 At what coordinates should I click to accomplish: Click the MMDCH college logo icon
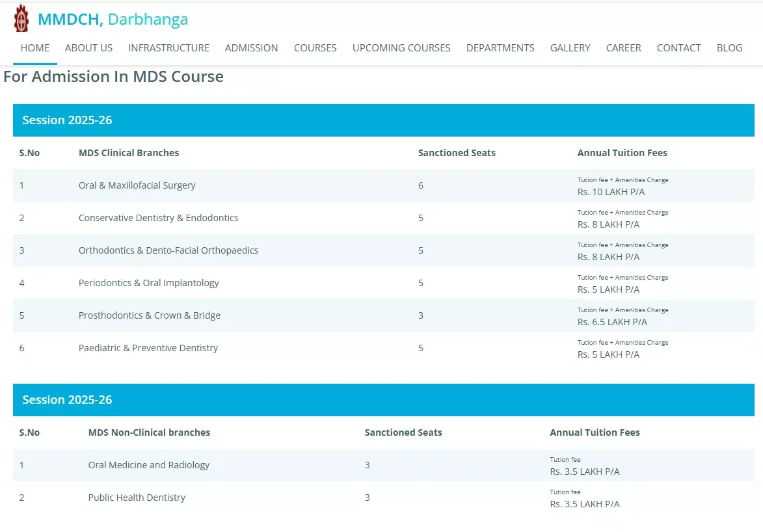tap(21, 19)
